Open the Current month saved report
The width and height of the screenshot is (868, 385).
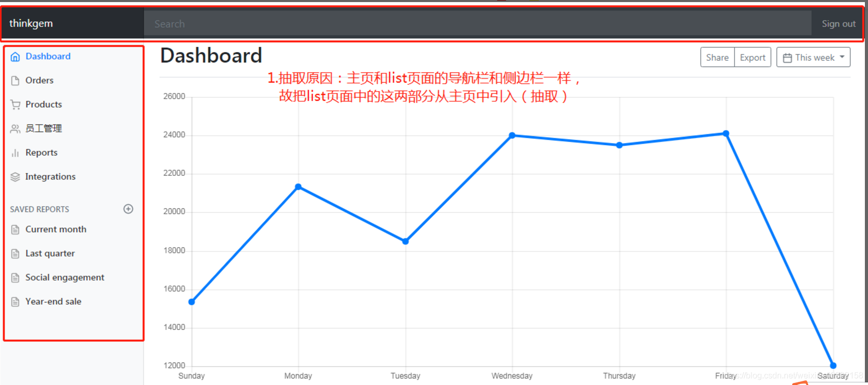click(56, 229)
